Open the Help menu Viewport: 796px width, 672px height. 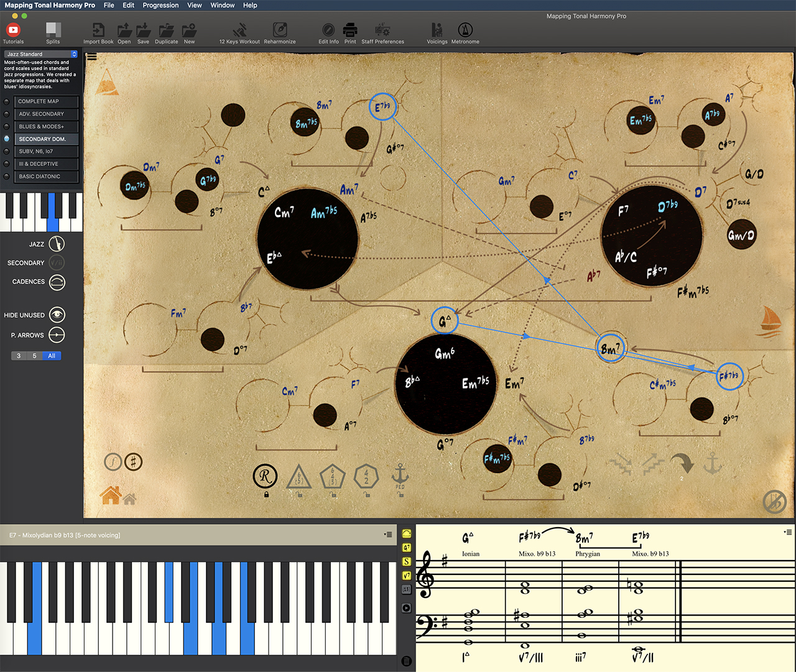[x=250, y=5]
